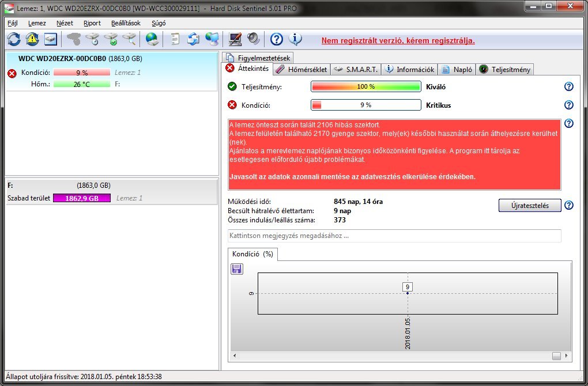Image resolution: width=588 pixels, height=386 pixels.
Task: Open the Riport menu
Action: click(92, 23)
